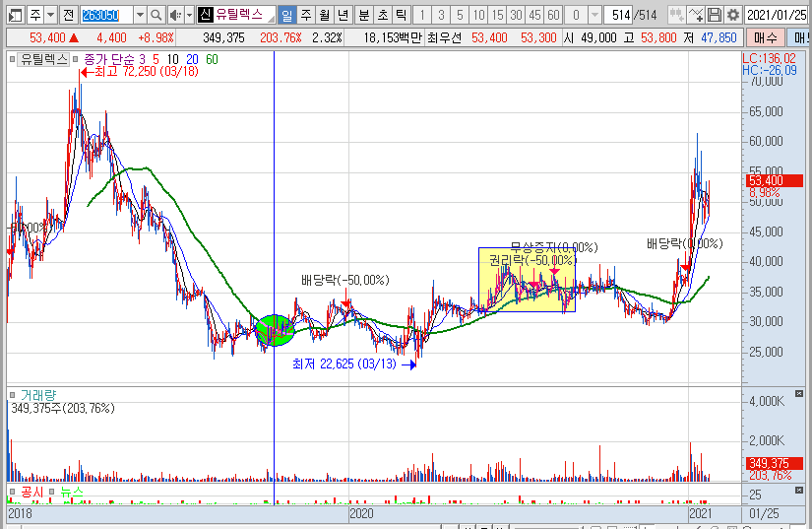The height and width of the screenshot is (529, 812).
Task: Toggle the 뉴스 marker checkbox
Action: 52,491
